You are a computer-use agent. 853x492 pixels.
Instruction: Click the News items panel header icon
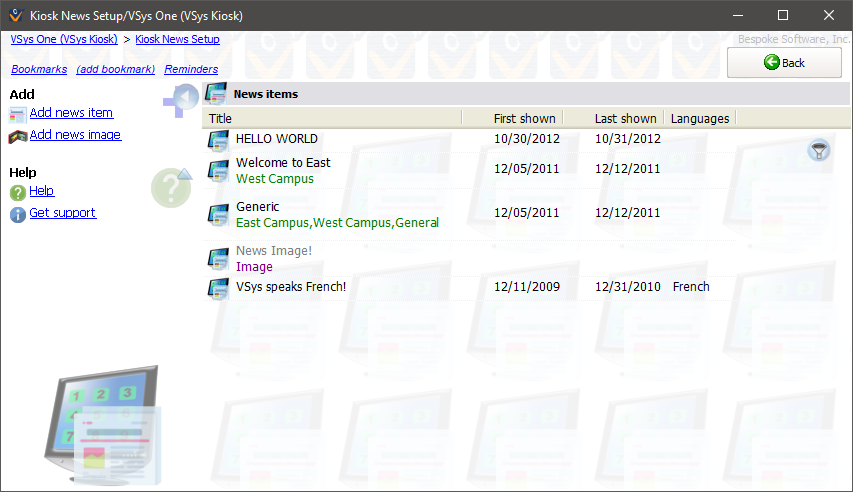click(215, 94)
